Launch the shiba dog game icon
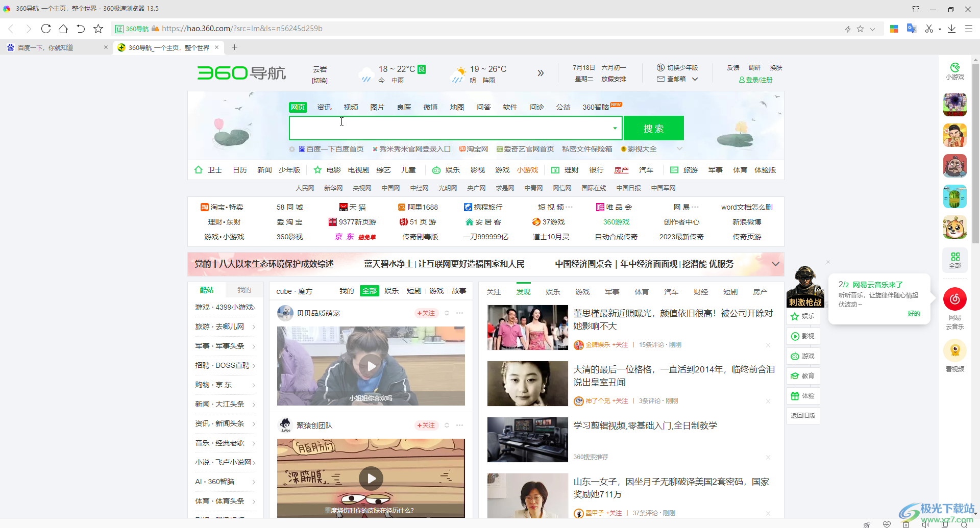Screen dimensions: 980x528 pyautogui.click(x=954, y=227)
